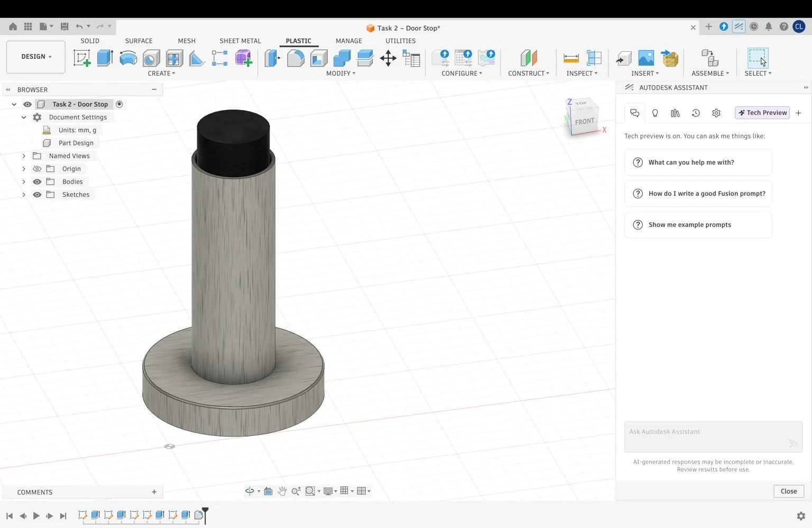The height and width of the screenshot is (528, 812).
Task: Select the Section Analysis tool
Action: click(594, 58)
